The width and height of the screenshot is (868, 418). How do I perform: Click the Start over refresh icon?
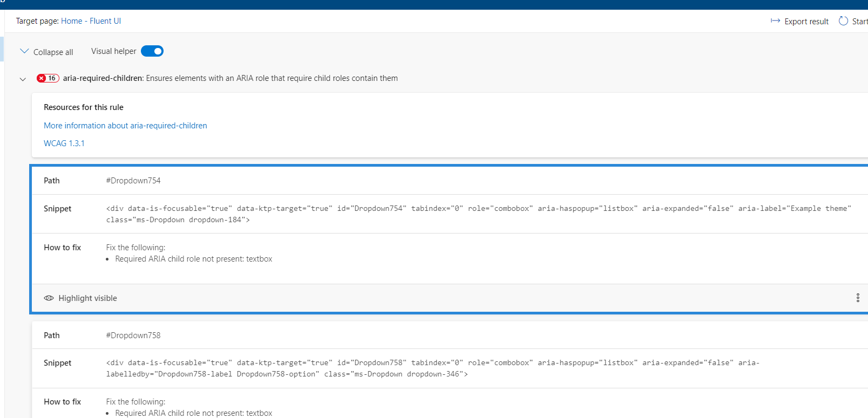pyautogui.click(x=843, y=21)
